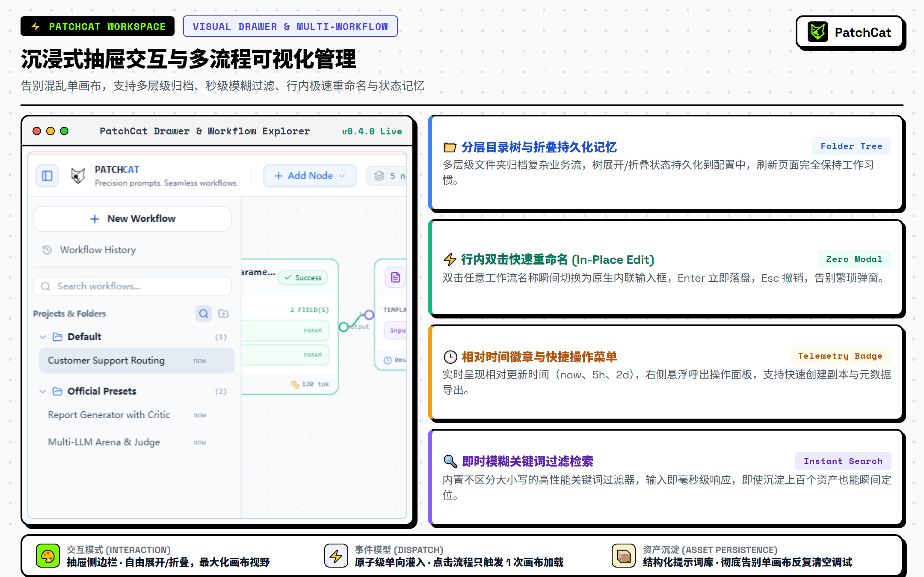The height and width of the screenshot is (577, 924).
Task: Click the 0ms timer clock icon
Action: click(x=388, y=360)
